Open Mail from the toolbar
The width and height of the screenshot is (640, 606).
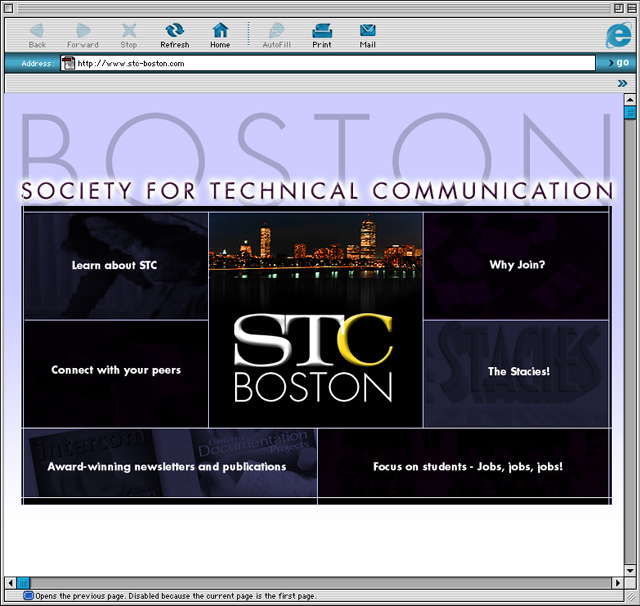367,31
